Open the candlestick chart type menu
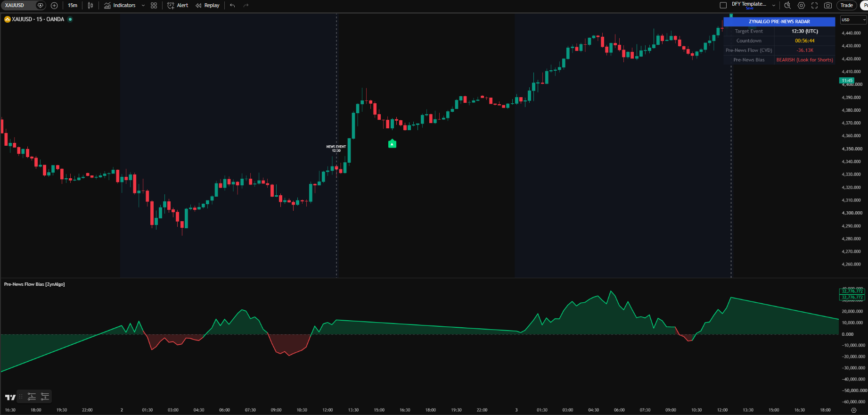This screenshot has width=868, height=415. click(x=90, y=6)
